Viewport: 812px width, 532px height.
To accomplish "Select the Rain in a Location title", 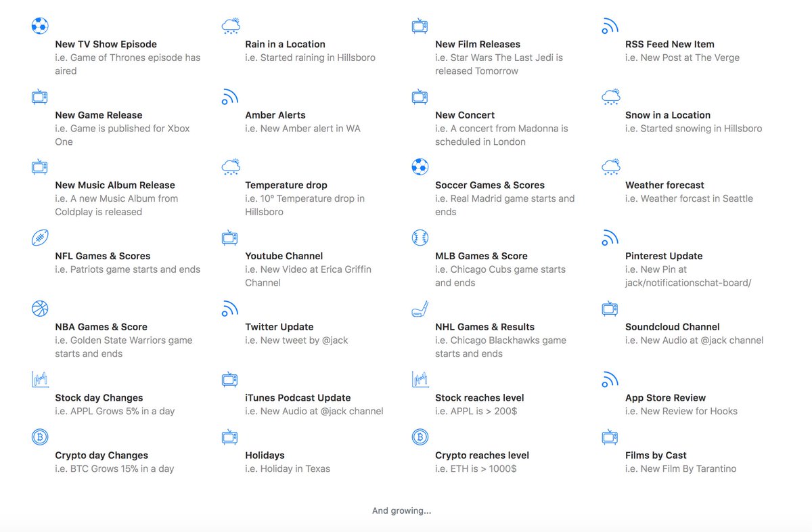I will 285,44.
